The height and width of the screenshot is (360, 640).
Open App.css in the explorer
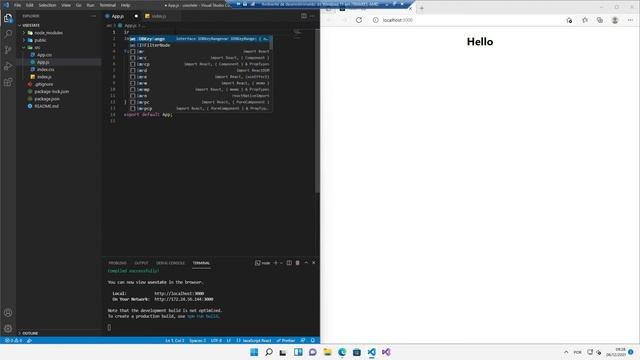coord(44,55)
